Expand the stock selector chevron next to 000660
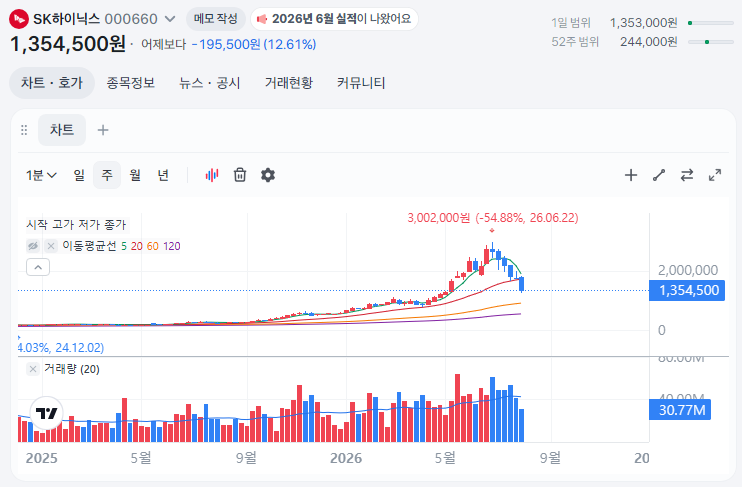 [x=170, y=19]
